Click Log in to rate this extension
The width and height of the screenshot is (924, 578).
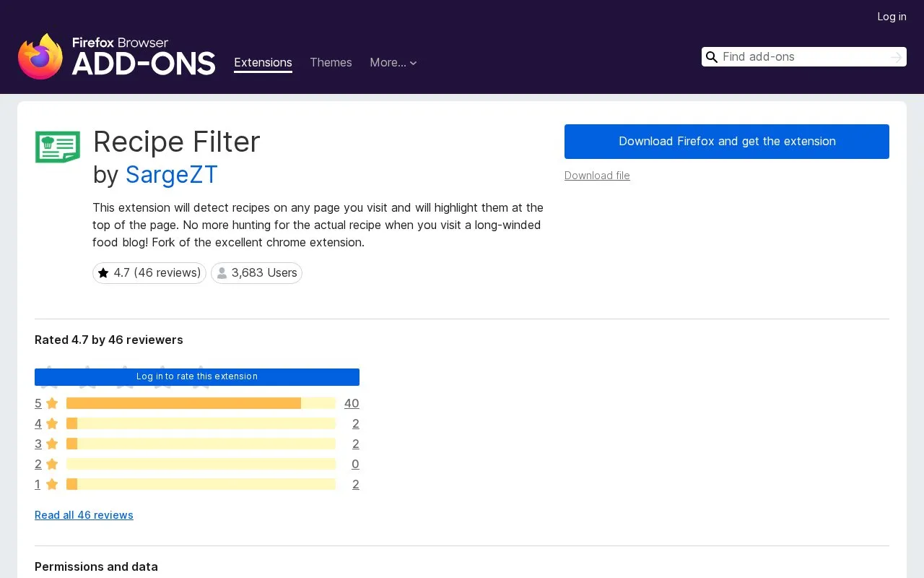tap(197, 376)
